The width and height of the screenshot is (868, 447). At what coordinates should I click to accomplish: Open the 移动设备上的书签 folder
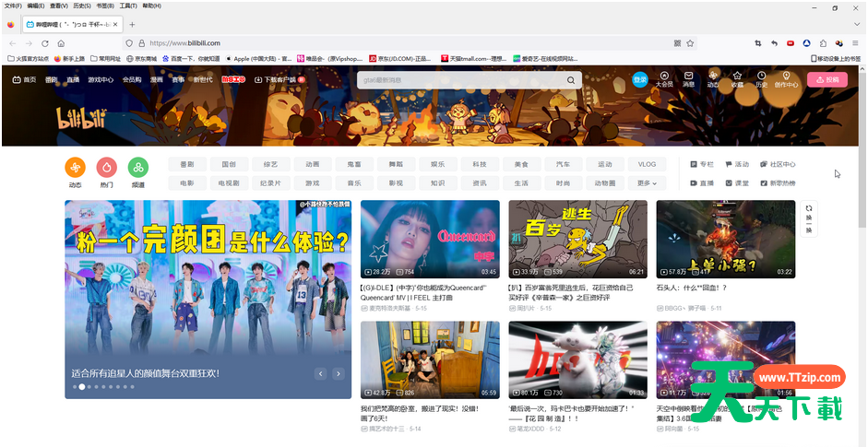click(836, 58)
